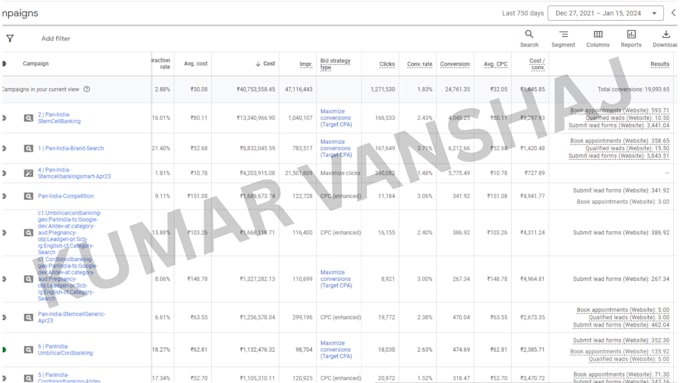Sort by the Results column header
680x383 pixels.
point(660,64)
